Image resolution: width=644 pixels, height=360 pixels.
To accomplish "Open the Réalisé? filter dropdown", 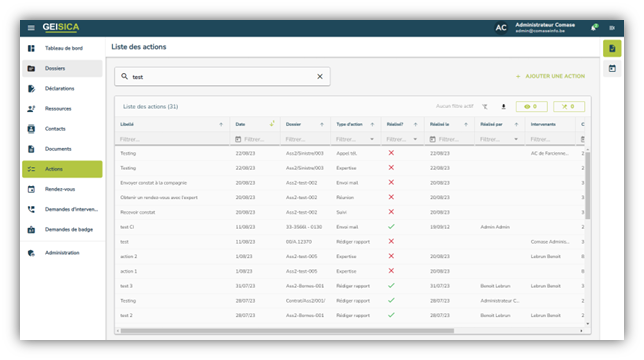I will pyautogui.click(x=415, y=140).
